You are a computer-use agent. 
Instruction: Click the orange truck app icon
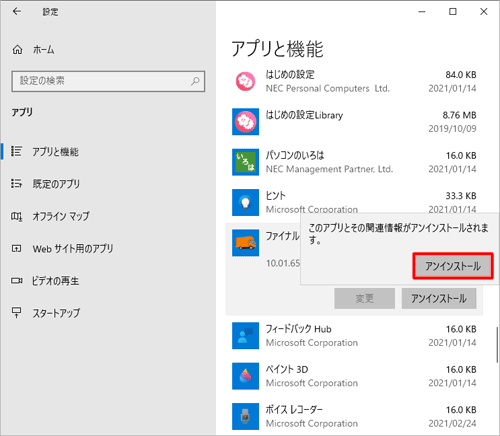point(245,243)
